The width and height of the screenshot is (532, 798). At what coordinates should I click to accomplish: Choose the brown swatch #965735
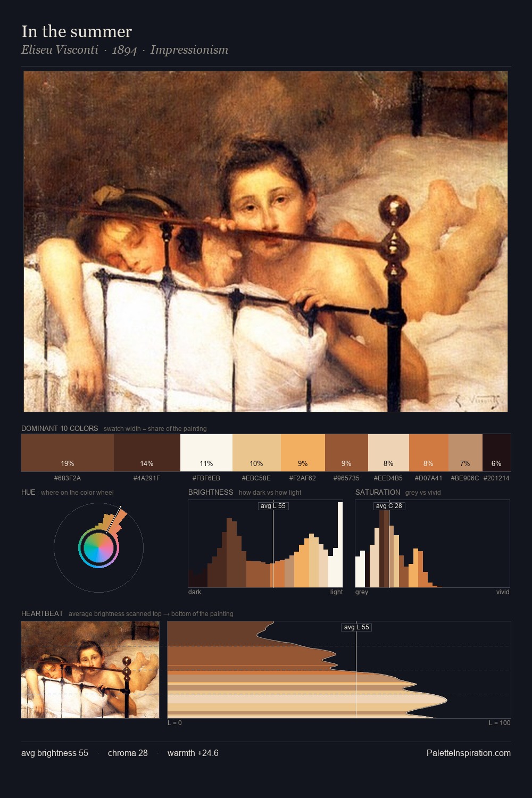pyautogui.click(x=346, y=453)
